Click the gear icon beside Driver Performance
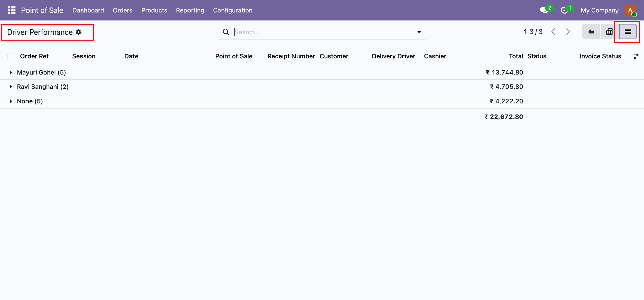 point(79,32)
